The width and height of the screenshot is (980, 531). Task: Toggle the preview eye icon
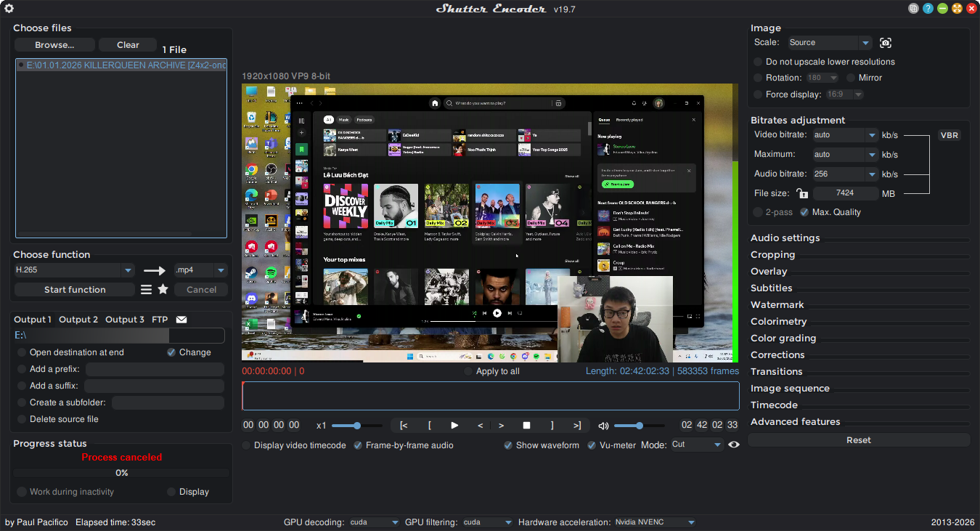click(734, 445)
